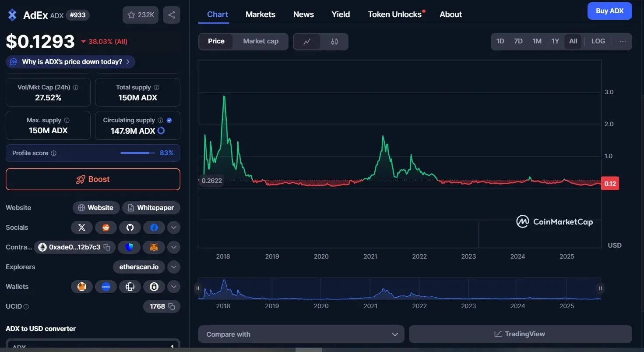644x352 pixels.
Task: Open the MetaMask wallet icon in Wallets row
Action: coord(82,287)
